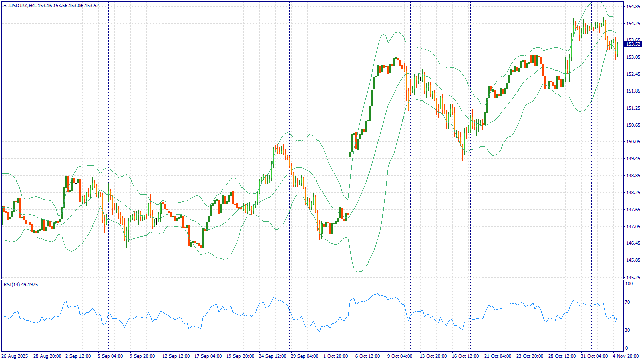Click the 154.85 price axis label

pos(632,7)
